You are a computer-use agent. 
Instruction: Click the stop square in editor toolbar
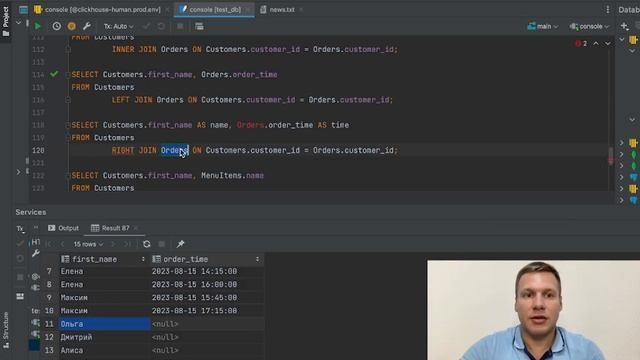(180, 26)
